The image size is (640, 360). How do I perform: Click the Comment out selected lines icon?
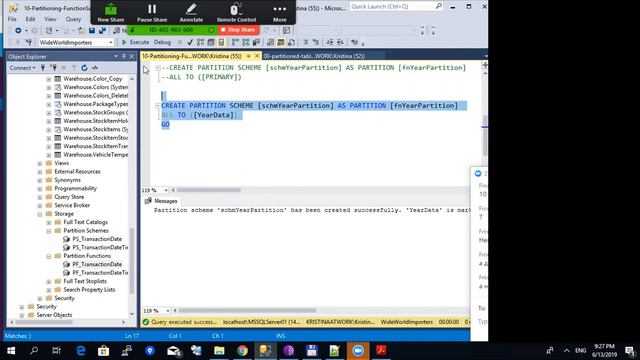(x=305, y=42)
